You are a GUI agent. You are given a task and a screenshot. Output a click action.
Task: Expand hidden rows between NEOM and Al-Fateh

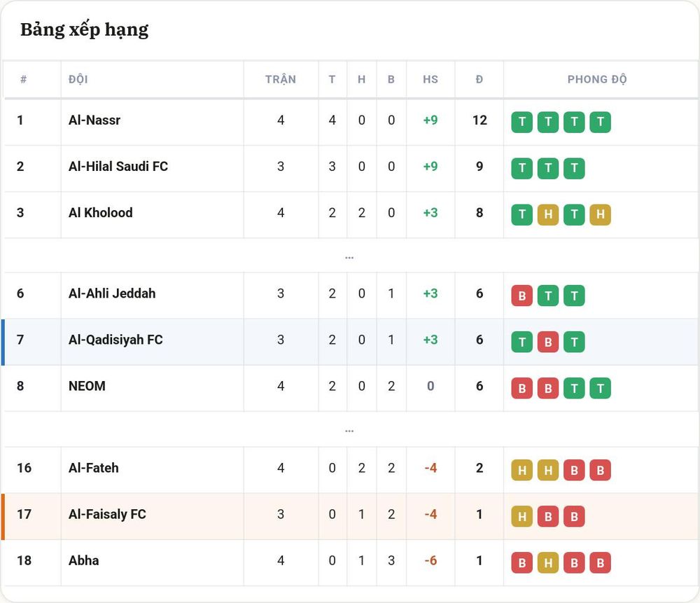[x=349, y=431]
